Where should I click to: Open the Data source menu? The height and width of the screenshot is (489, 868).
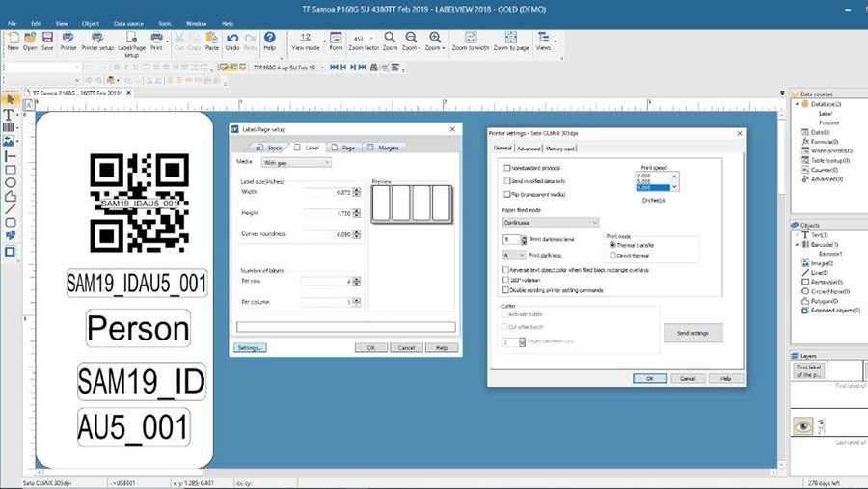[128, 24]
